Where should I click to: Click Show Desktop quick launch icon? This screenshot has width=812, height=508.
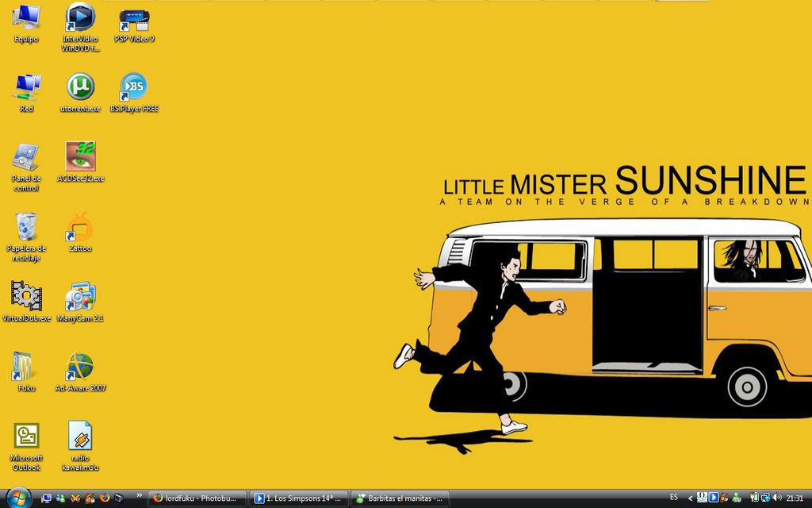pyautogui.click(x=46, y=498)
